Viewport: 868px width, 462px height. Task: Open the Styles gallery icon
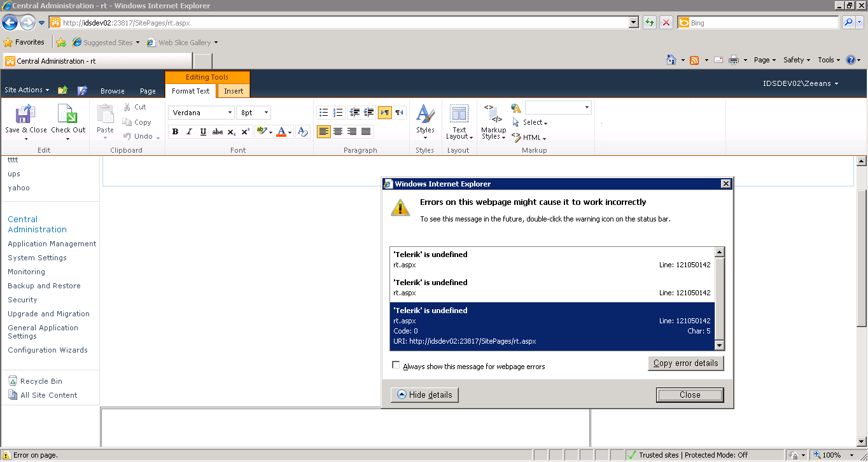click(x=425, y=115)
